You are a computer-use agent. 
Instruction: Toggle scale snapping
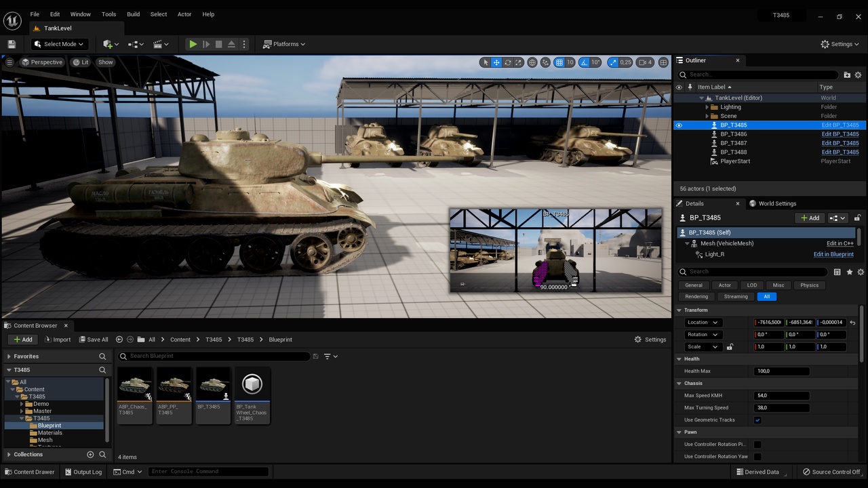(x=613, y=62)
